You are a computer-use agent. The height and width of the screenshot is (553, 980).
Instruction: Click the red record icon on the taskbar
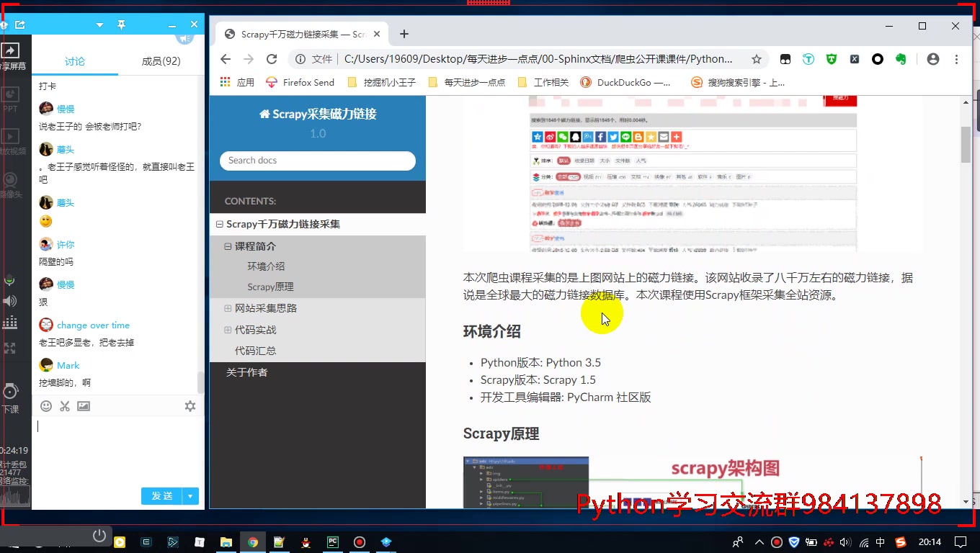click(359, 541)
